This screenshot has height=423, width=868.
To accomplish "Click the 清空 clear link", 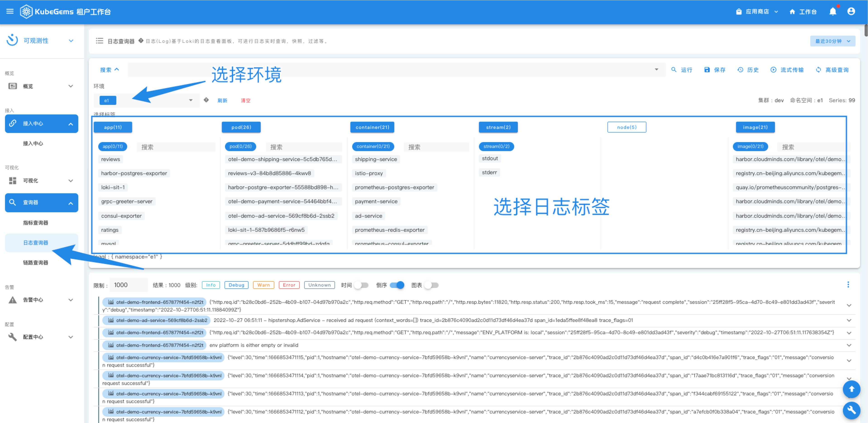I will click(x=245, y=101).
